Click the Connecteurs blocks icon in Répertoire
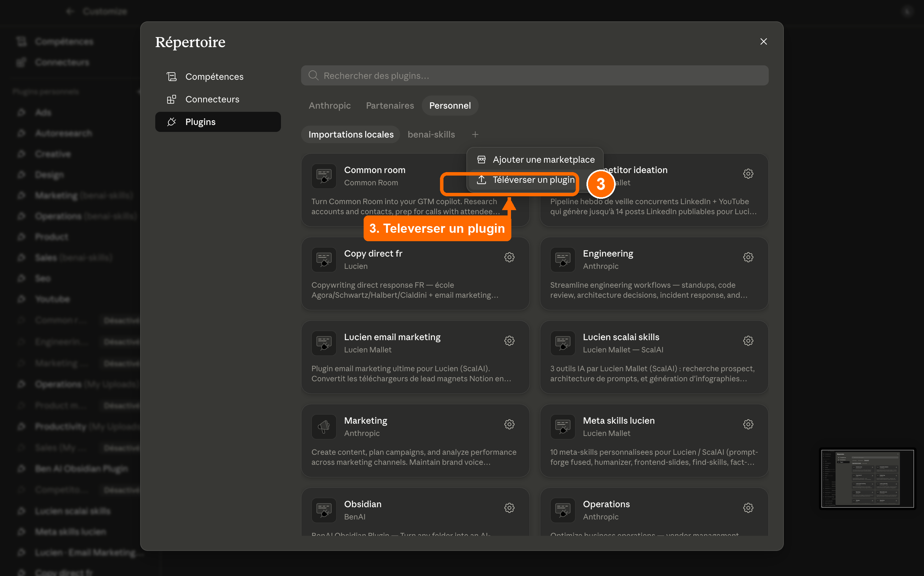924x576 pixels. point(172,99)
